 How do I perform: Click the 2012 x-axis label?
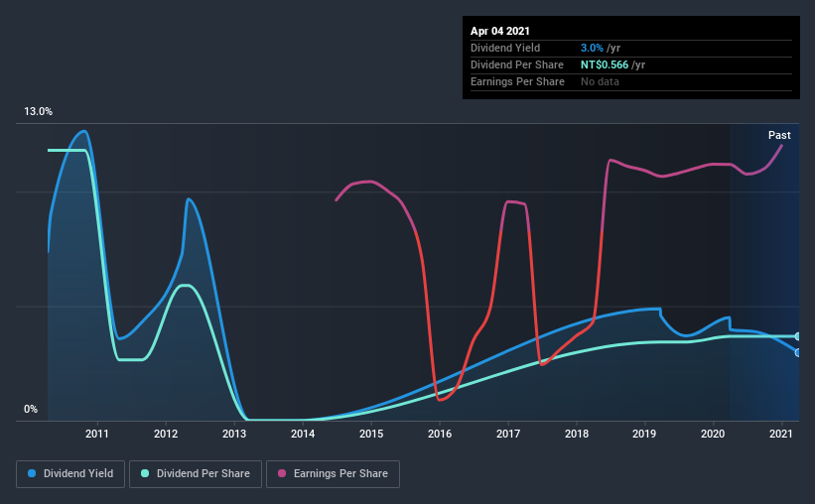tap(166, 434)
